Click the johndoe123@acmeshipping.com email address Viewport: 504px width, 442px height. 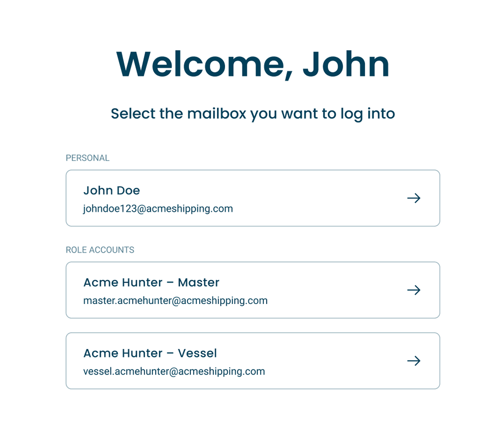tap(158, 209)
